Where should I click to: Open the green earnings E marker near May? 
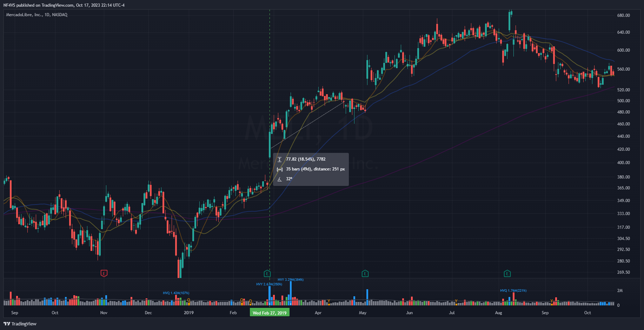point(365,273)
